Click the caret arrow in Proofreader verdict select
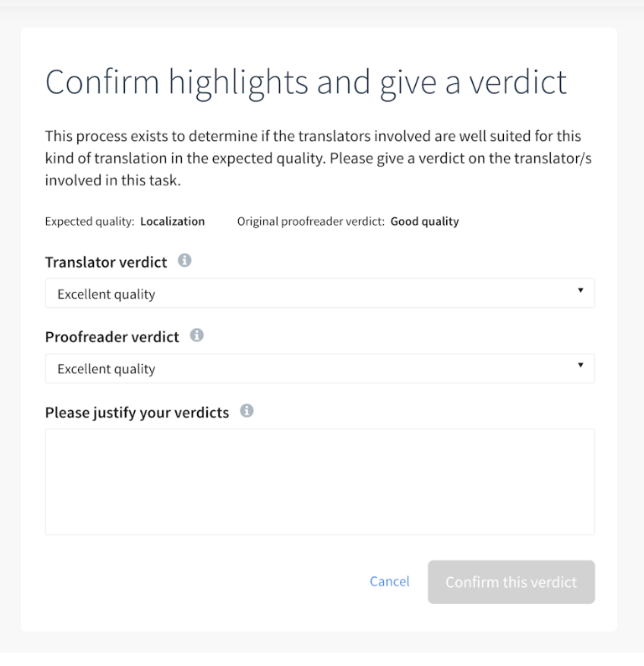Viewport: 644px width, 666px height. (x=580, y=365)
